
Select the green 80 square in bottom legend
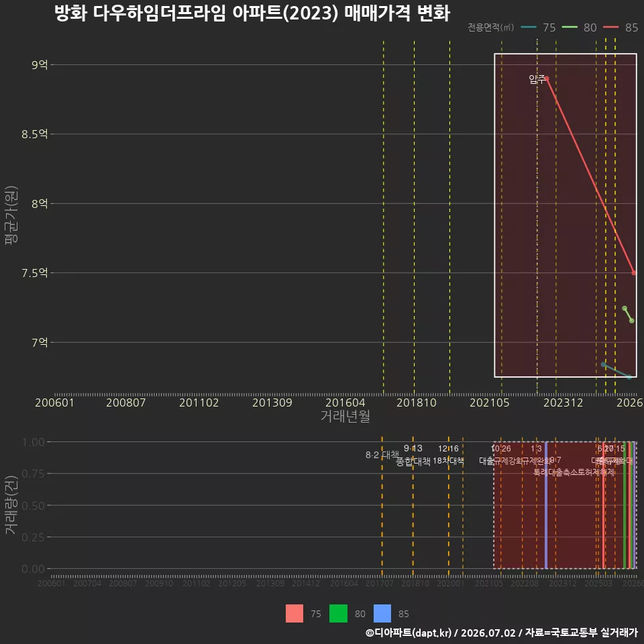coord(338,614)
